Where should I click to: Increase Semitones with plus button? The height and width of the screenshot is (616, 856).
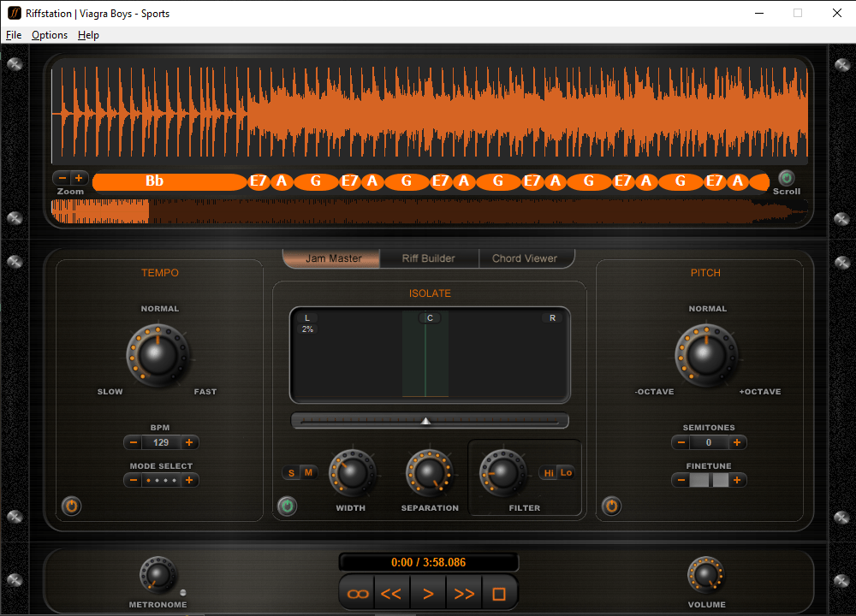737,442
